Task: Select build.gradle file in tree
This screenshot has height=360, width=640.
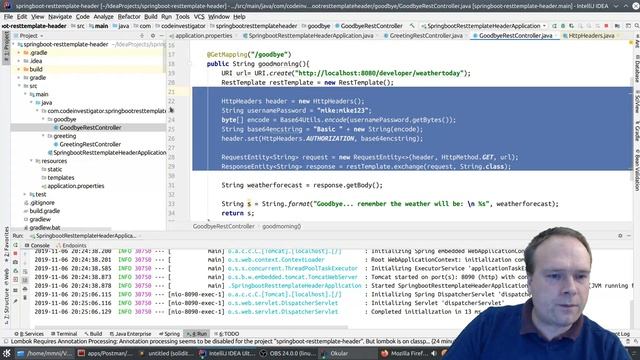Action: pyautogui.click(x=44, y=211)
